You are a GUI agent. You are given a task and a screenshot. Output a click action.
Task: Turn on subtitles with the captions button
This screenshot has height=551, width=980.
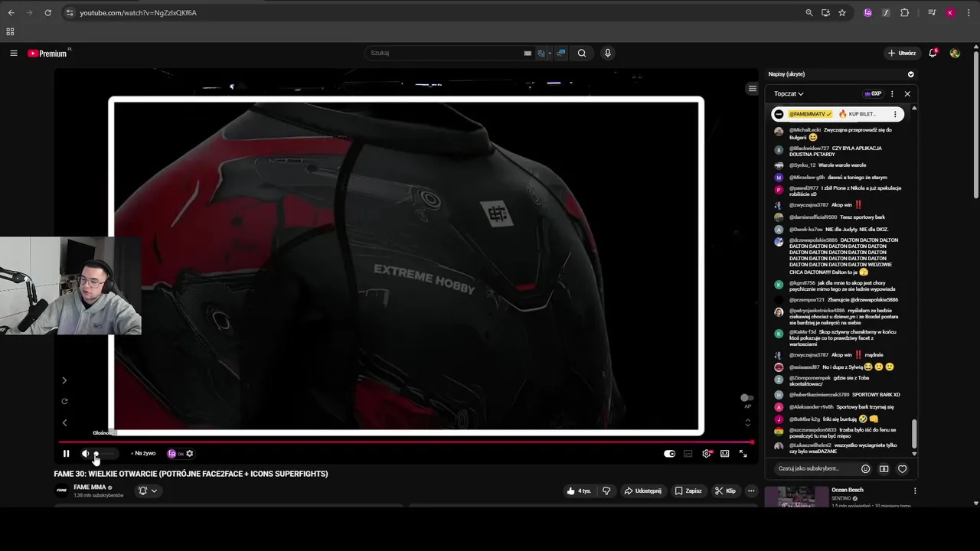click(688, 454)
